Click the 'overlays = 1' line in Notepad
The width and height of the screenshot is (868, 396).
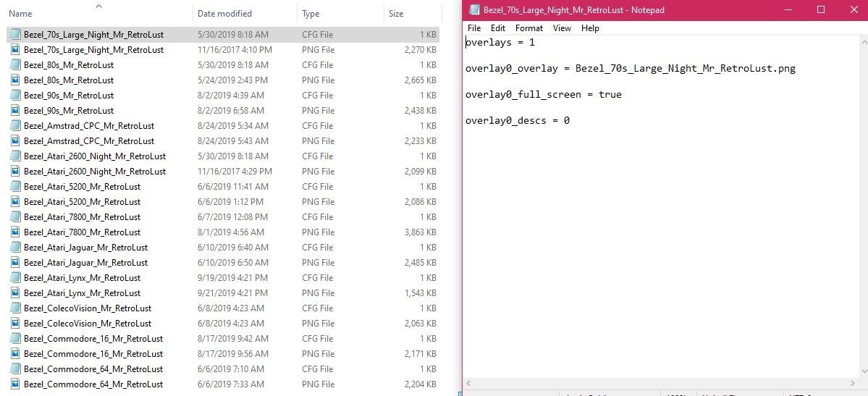pyautogui.click(x=500, y=42)
